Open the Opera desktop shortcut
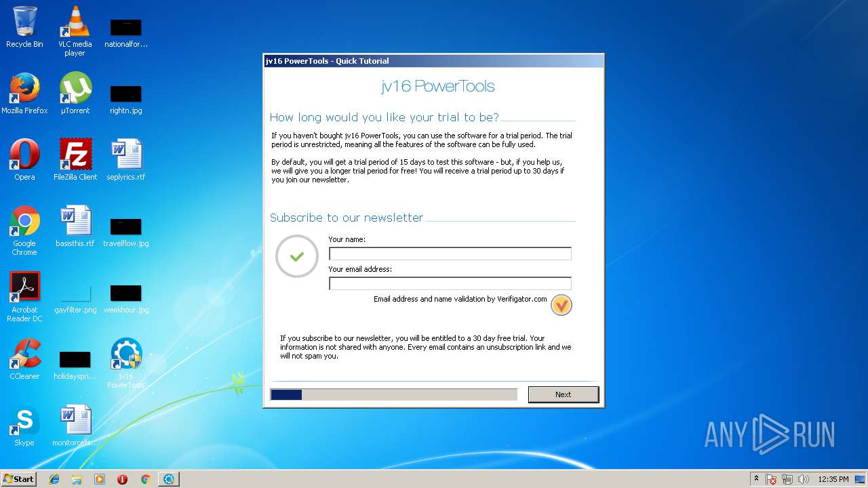 tap(24, 160)
